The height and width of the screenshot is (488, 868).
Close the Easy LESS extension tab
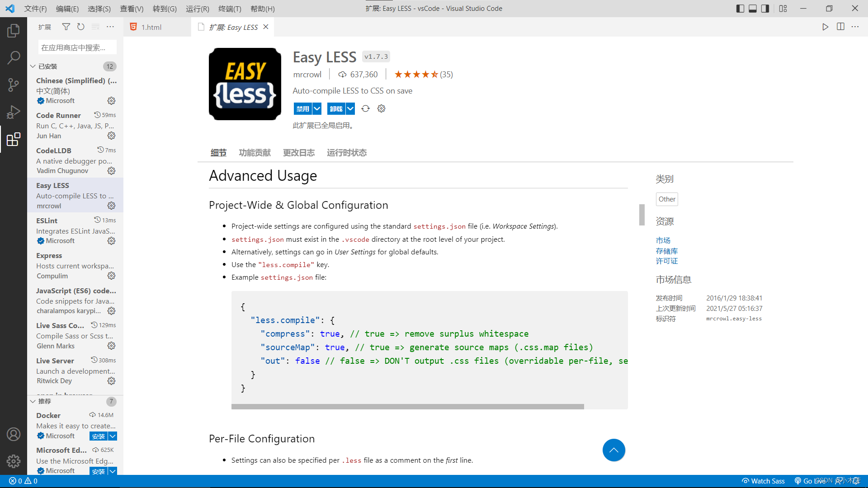point(266,27)
